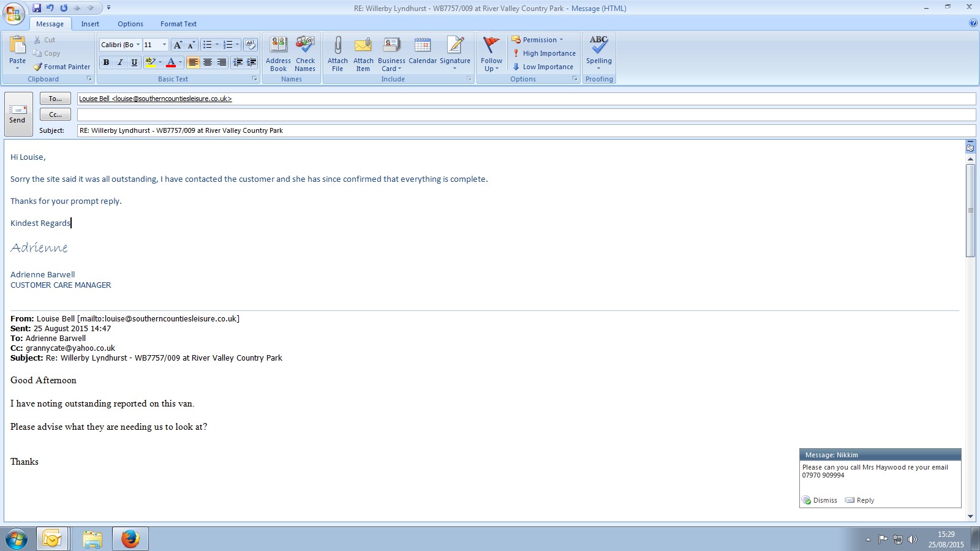The image size is (980, 551).
Task: Run the Spelling check
Action: point(598,53)
